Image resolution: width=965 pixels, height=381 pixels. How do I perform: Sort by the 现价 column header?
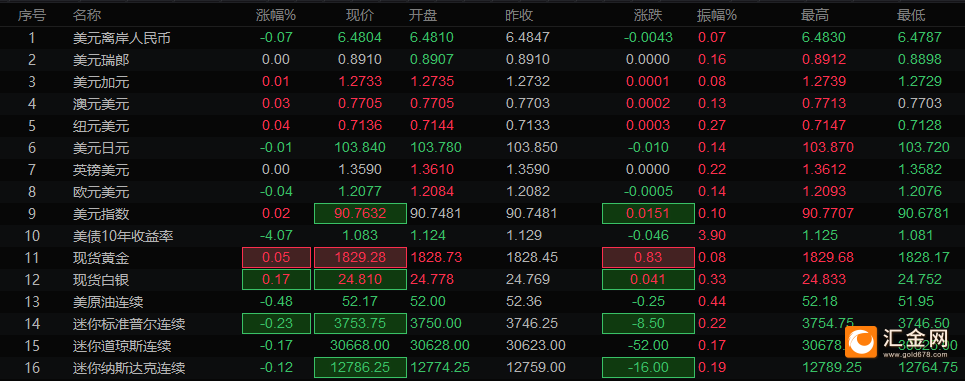(359, 15)
